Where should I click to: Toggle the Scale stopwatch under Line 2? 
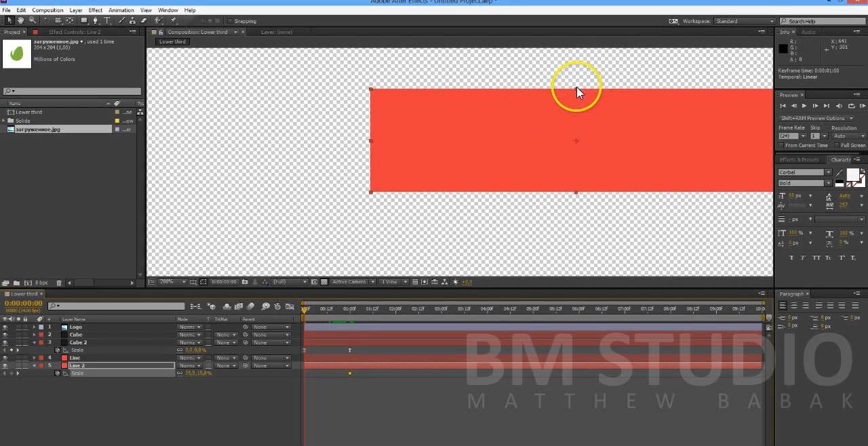tap(58, 373)
